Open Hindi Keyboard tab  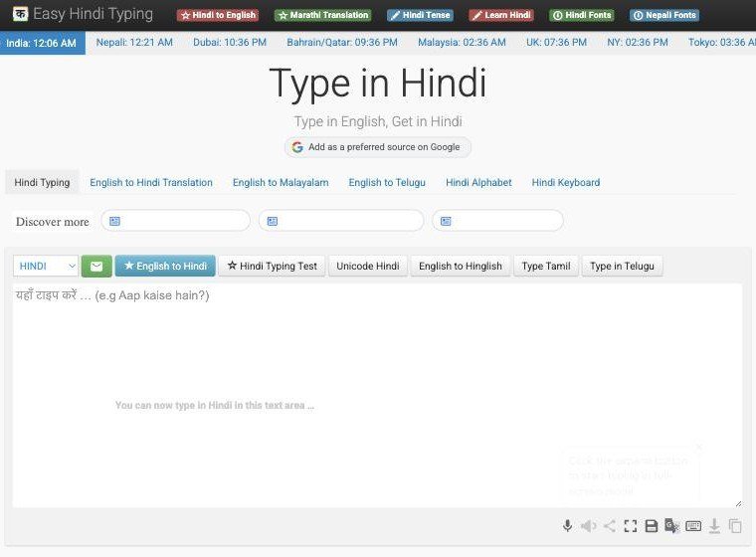pos(566,182)
